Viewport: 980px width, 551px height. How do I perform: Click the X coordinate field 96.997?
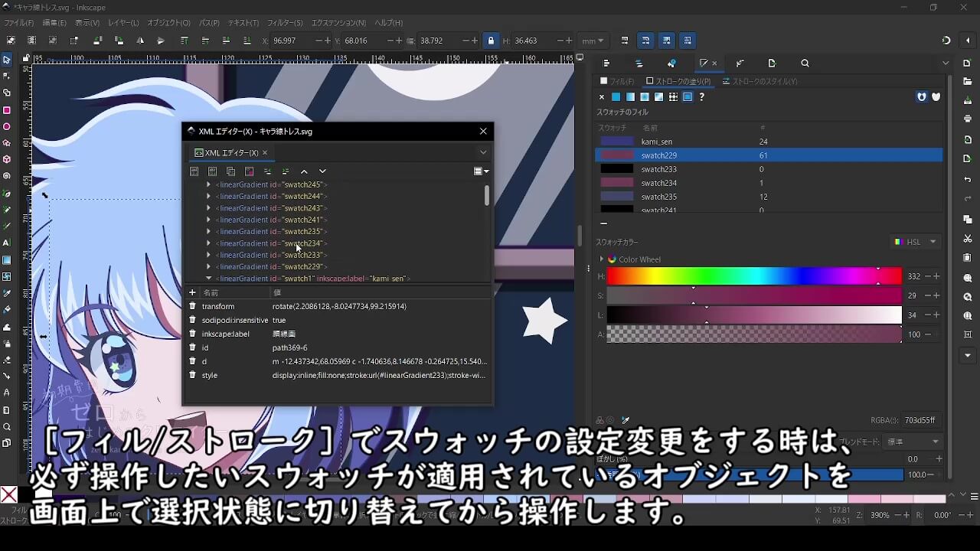[291, 41]
